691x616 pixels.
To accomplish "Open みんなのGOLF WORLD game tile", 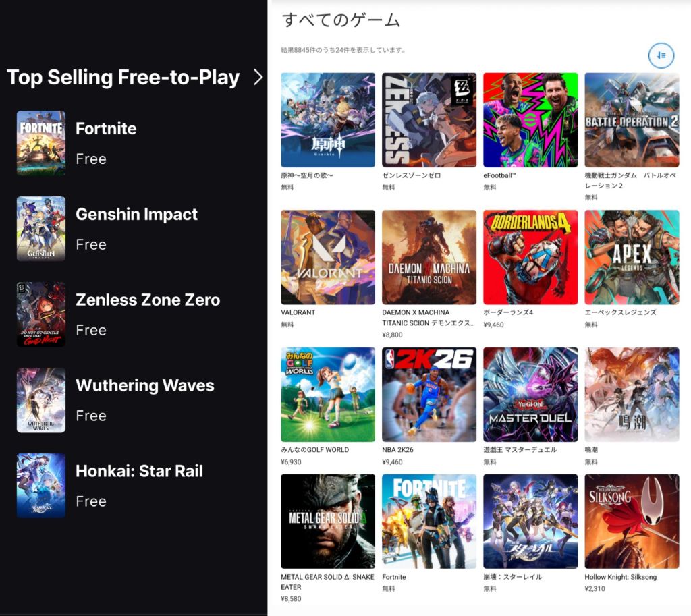I will (328, 395).
